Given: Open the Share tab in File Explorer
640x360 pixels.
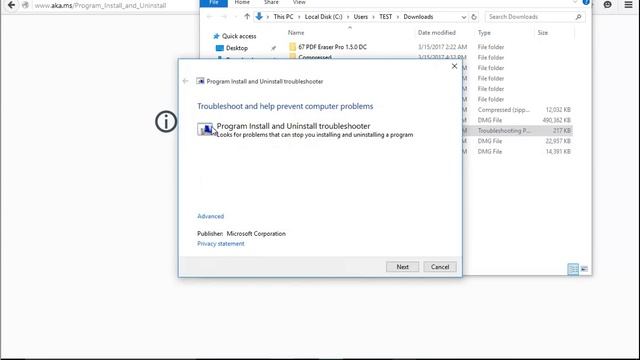Looking at the screenshot, I should pos(271,2).
